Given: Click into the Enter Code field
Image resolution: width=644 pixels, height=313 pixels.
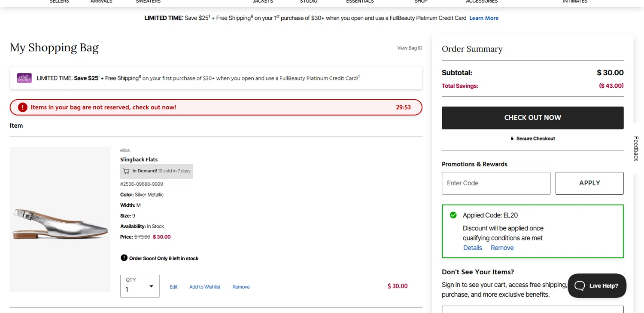Looking at the screenshot, I should 496,183.
